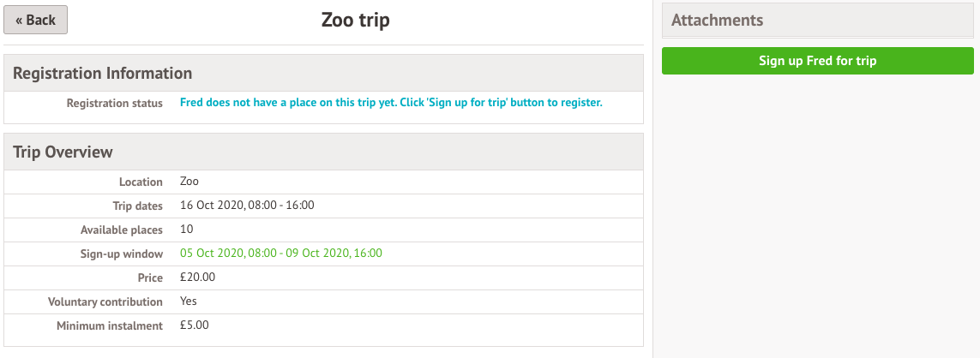
Task: Click the Zoo trip page title
Action: (355, 21)
